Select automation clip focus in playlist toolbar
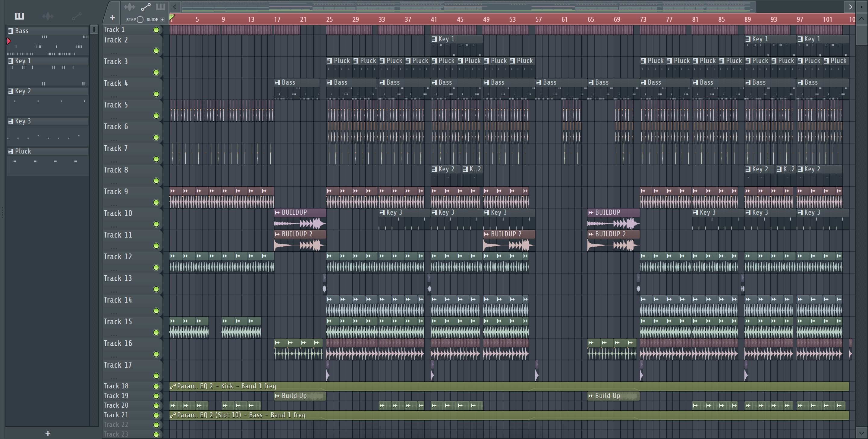Image resolution: width=868 pixels, height=439 pixels. (146, 7)
